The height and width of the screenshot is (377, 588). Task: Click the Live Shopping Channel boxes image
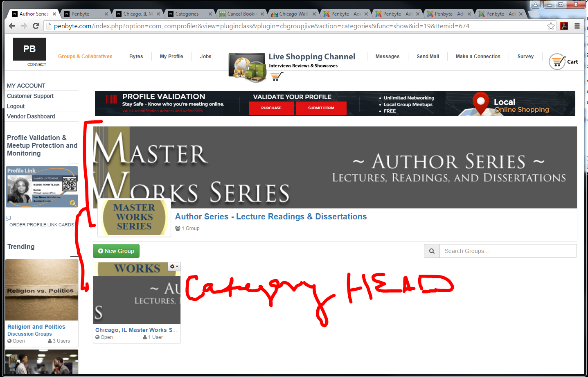tap(248, 67)
